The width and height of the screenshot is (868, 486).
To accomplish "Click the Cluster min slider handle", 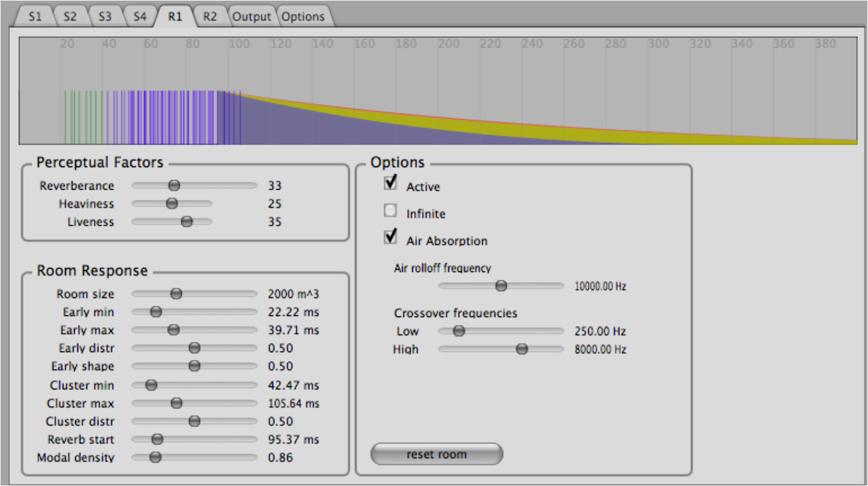I will (x=151, y=385).
